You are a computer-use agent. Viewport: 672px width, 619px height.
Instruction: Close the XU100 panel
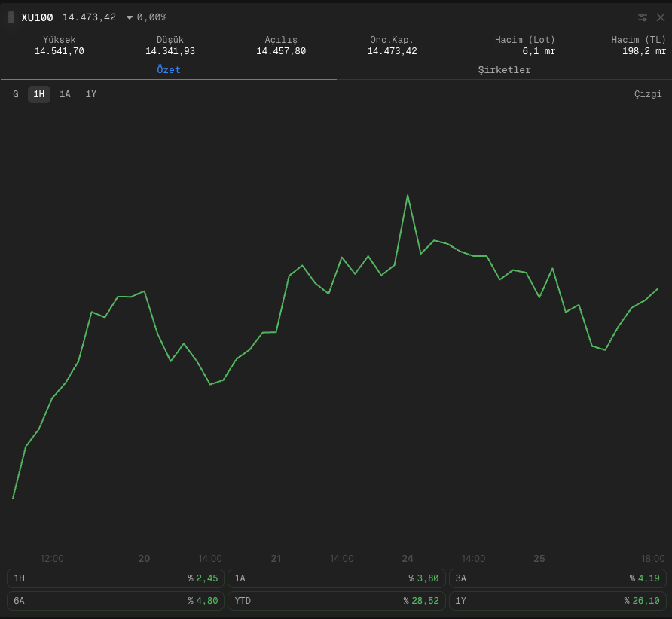(661, 17)
